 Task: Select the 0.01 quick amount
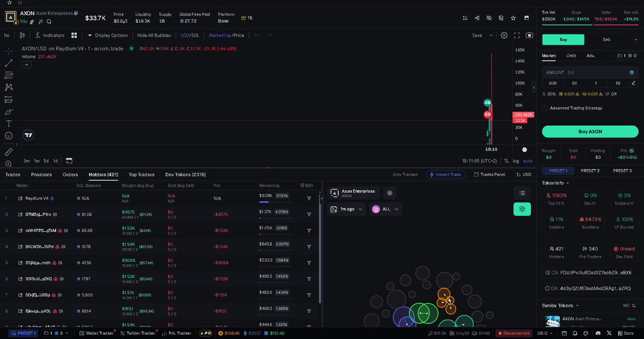(x=553, y=83)
